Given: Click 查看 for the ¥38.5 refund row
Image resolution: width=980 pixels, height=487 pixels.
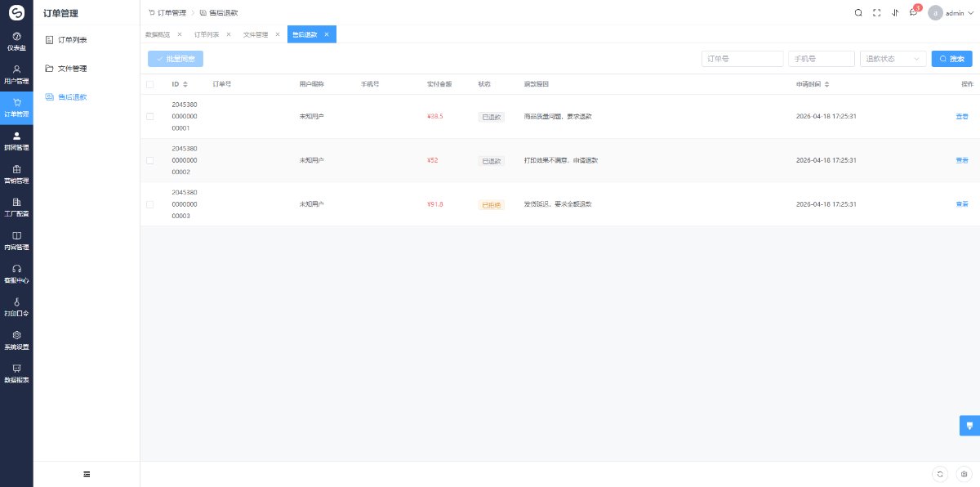Looking at the screenshot, I should click(962, 117).
